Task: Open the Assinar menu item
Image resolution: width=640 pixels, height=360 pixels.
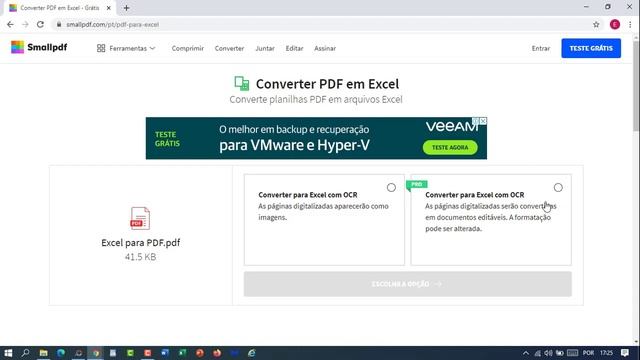Action: (325, 48)
